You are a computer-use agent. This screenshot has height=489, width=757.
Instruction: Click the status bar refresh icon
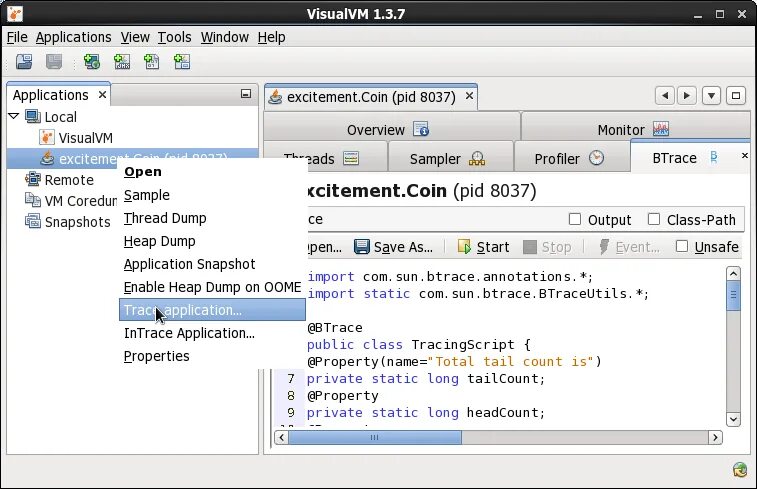tap(740, 469)
